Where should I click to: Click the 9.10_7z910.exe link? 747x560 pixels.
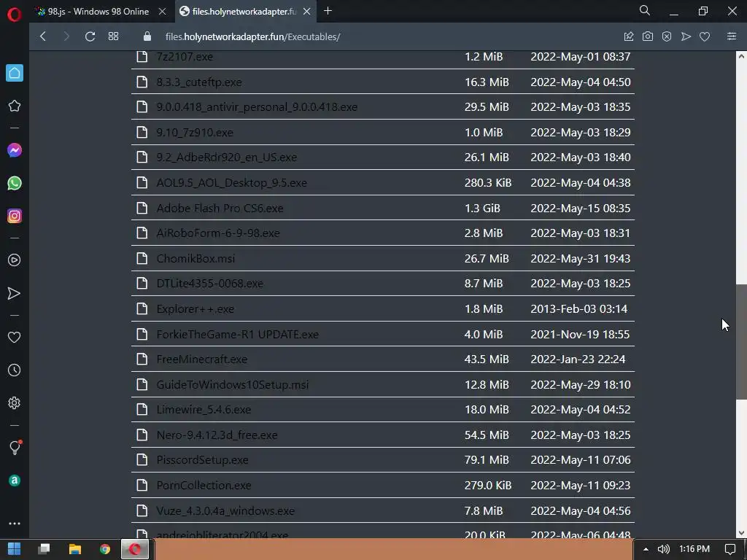coord(195,133)
